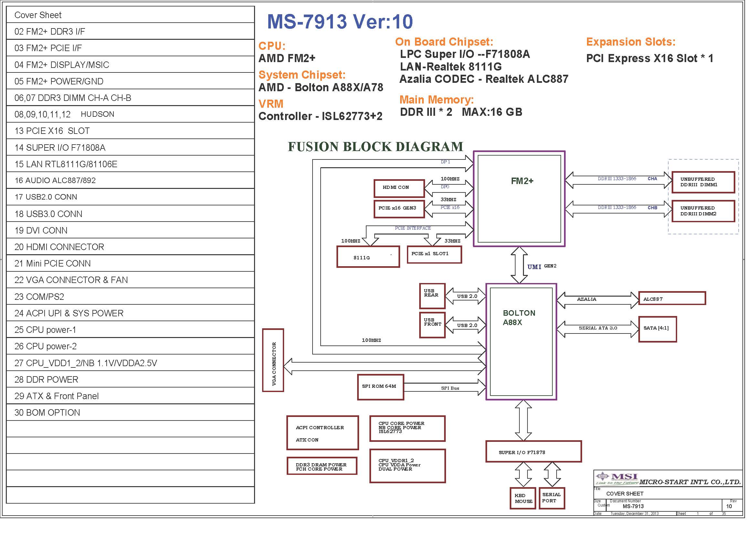Click the "23 COM/PS2" index entry
The image size is (756, 535).
[x=130, y=297]
